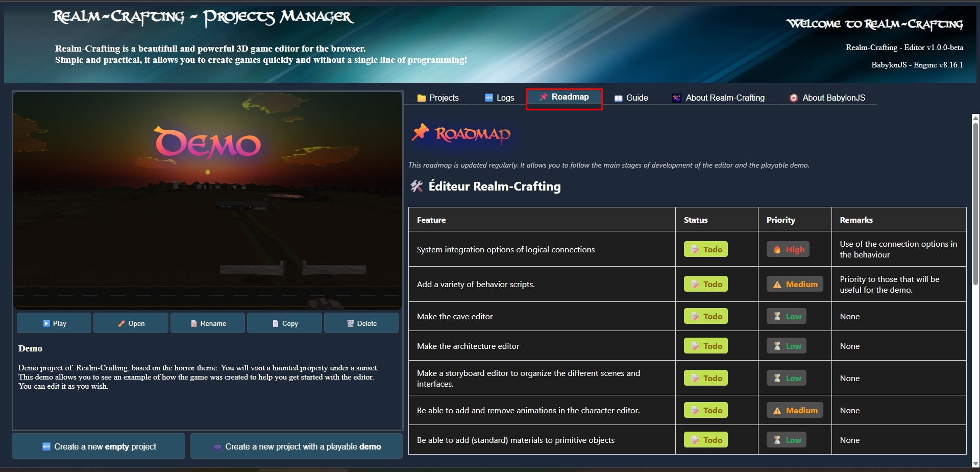Click the document icon on Rename button
Image resolution: width=980 pixels, height=472 pixels.
(x=194, y=324)
